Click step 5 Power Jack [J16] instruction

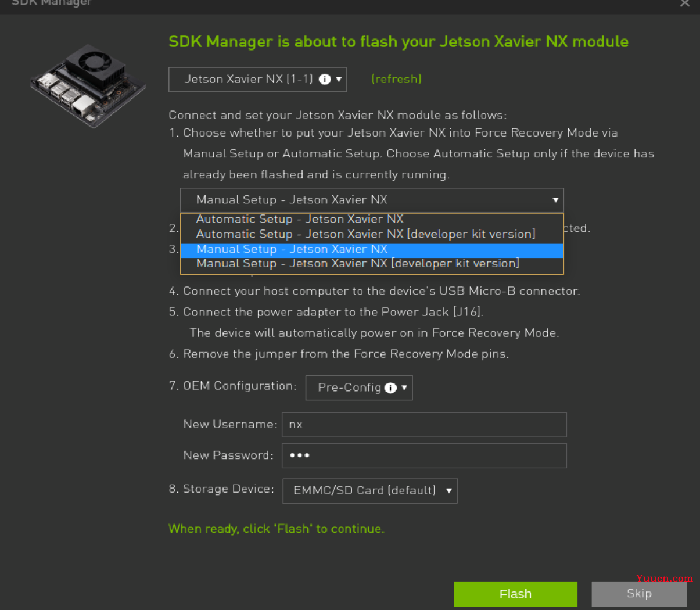pos(326,312)
